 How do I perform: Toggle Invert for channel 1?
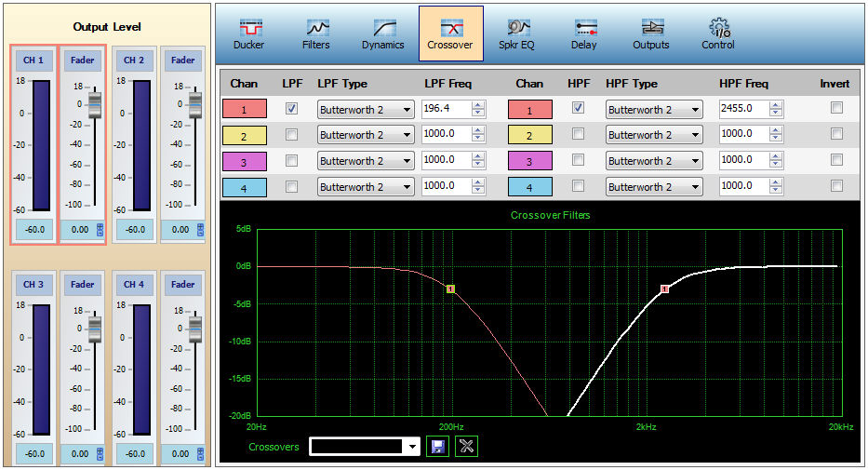click(836, 107)
